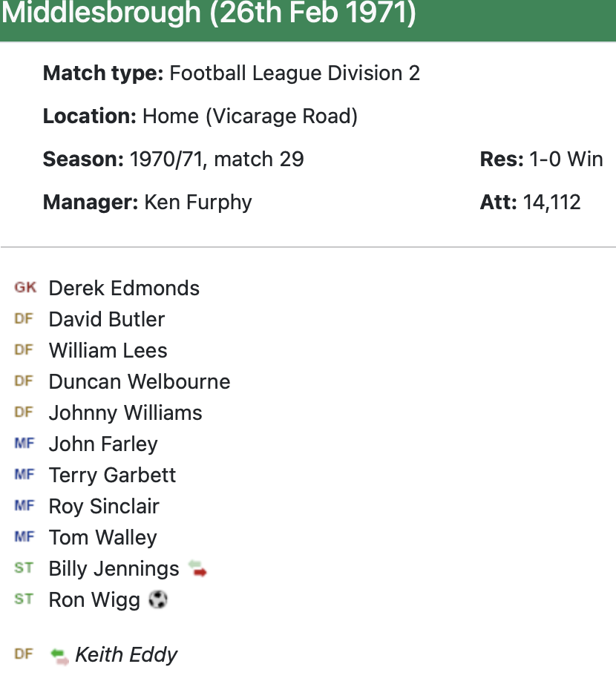
Task: Click the Football League Division 2 text
Action: click(295, 73)
